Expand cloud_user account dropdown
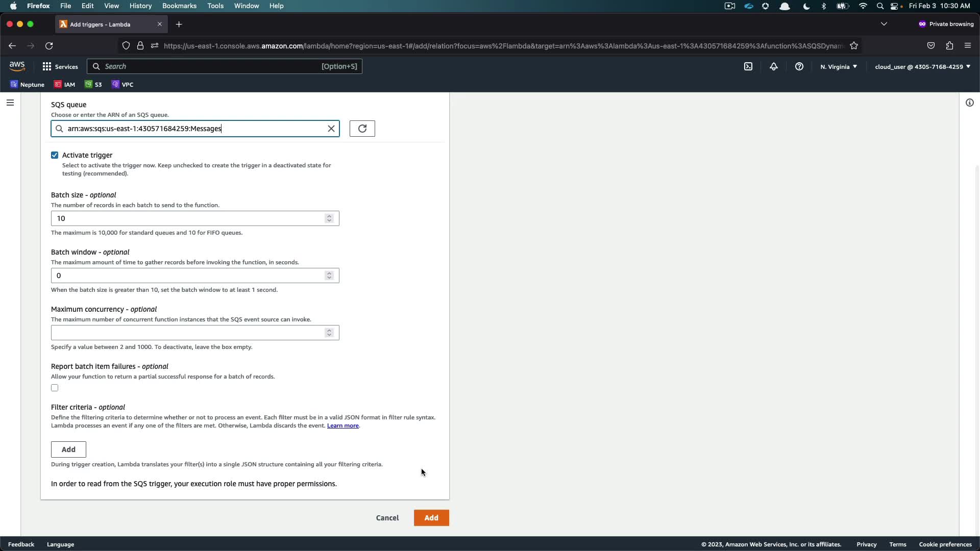Viewport: 980px width, 551px height. pyautogui.click(x=922, y=67)
